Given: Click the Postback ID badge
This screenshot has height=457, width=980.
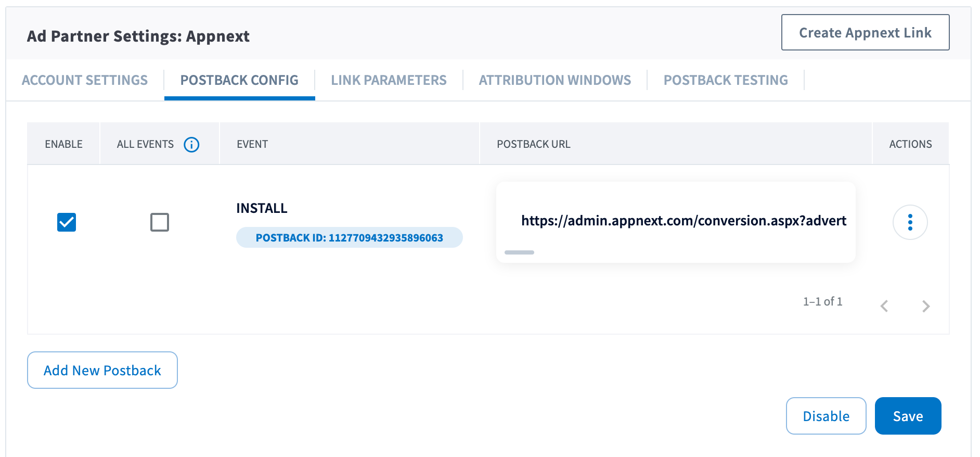Looking at the screenshot, I should point(349,237).
